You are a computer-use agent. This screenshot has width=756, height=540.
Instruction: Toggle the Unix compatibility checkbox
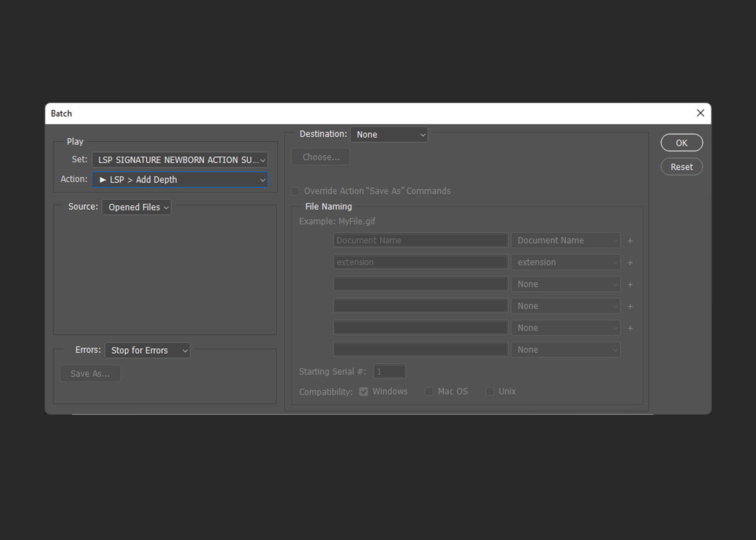coord(490,391)
